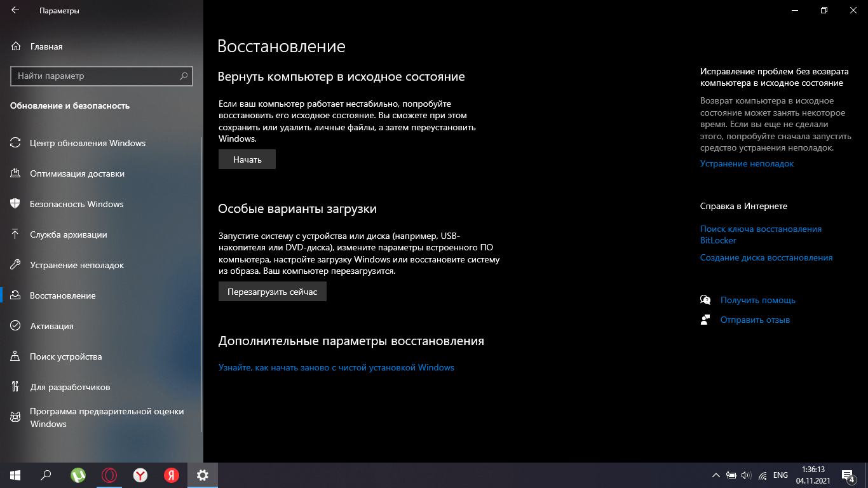The image size is (868, 488).
Task: Click the Начать button
Action: [x=247, y=159]
